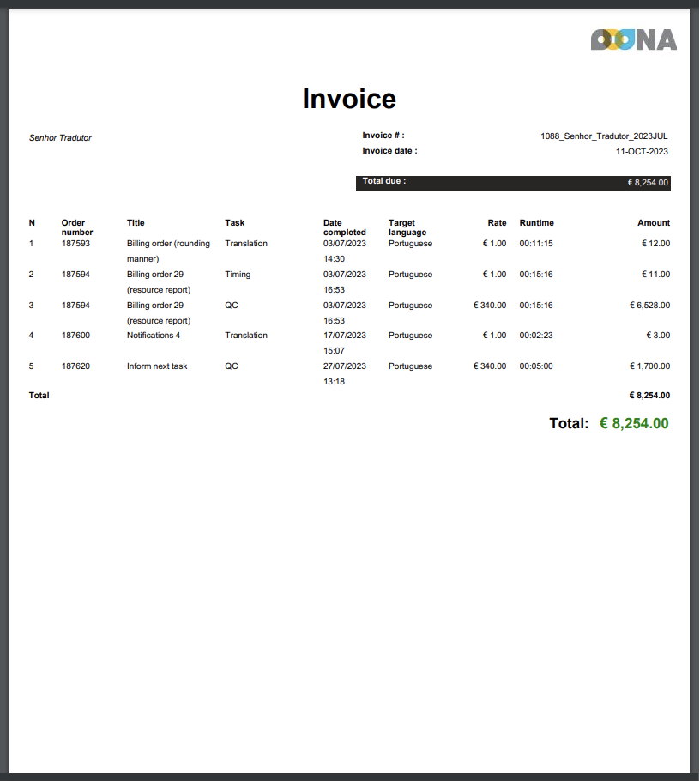
Task: Click the dark Total due bar
Action: point(512,183)
